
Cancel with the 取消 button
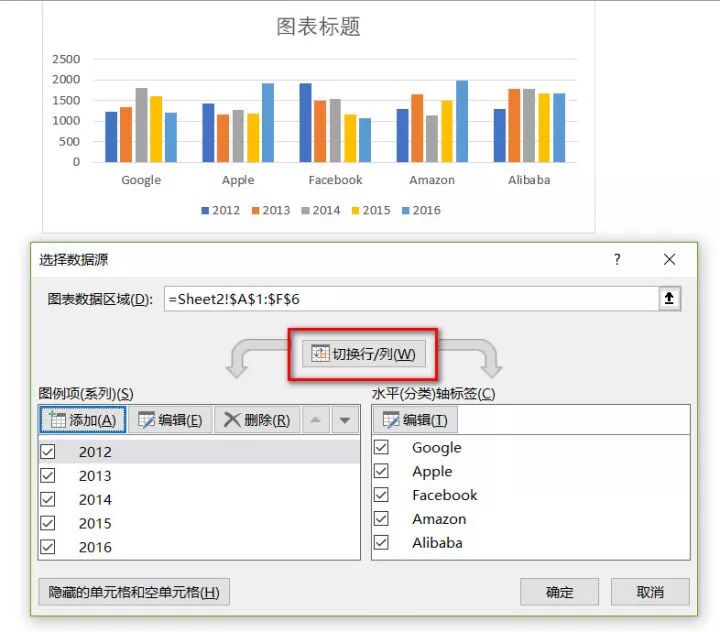click(x=650, y=592)
